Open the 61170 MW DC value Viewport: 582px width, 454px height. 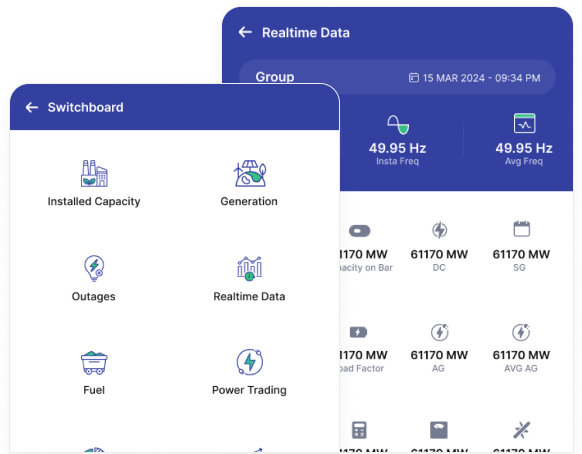pyautogui.click(x=439, y=255)
